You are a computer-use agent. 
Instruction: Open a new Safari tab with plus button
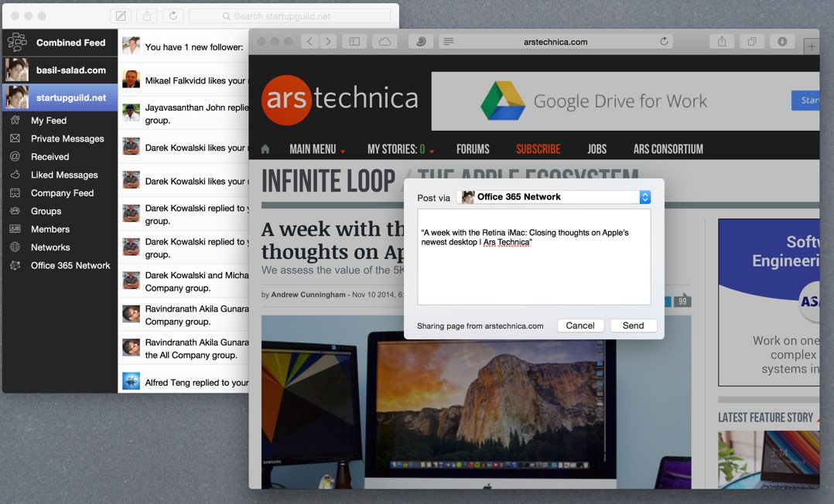coord(812,47)
